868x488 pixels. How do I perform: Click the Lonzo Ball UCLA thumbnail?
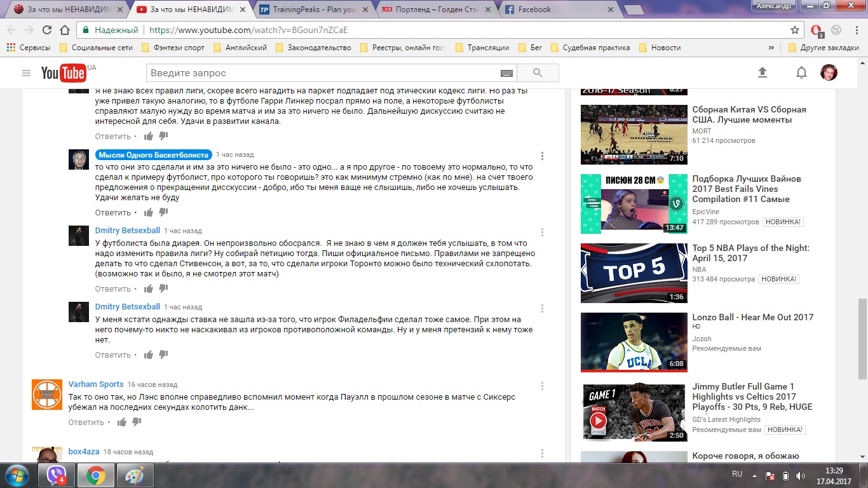tap(634, 342)
